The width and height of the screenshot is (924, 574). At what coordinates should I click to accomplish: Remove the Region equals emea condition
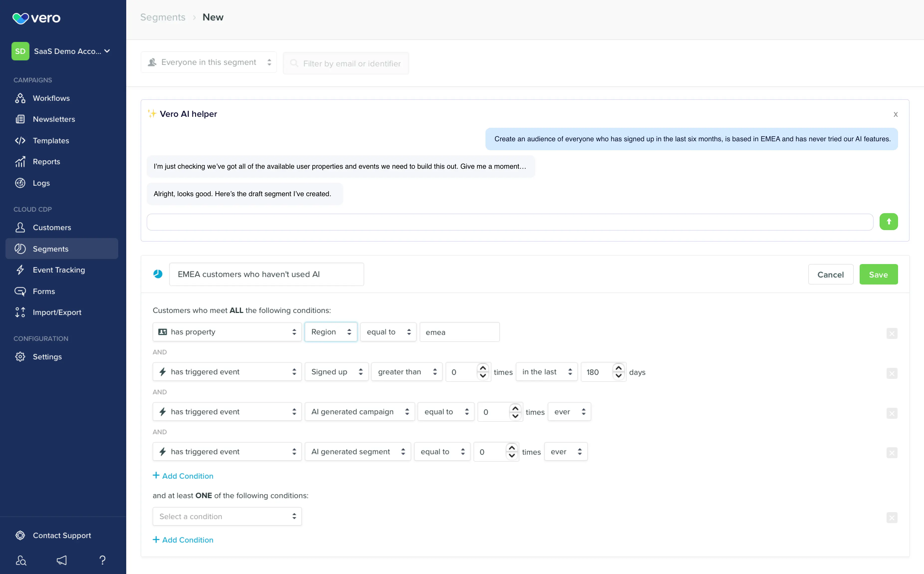click(x=892, y=333)
